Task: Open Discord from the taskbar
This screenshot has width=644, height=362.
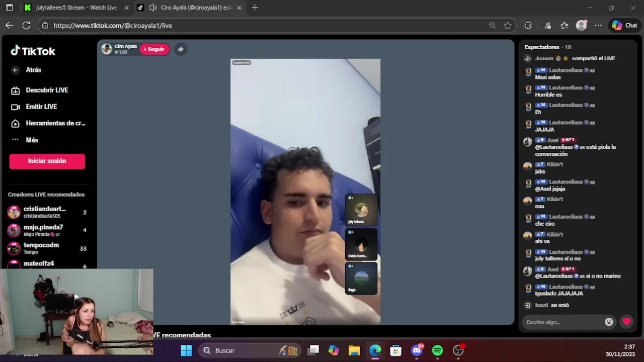Action: pos(417,350)
